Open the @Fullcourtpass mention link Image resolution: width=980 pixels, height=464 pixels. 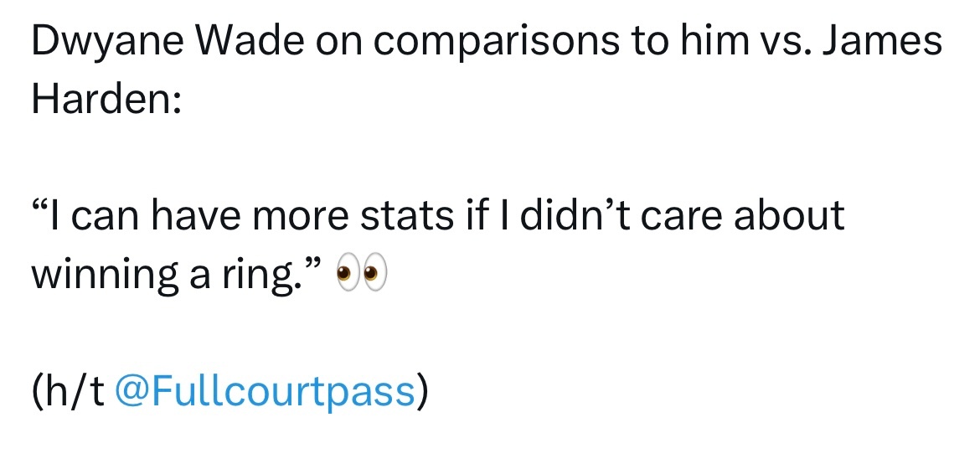265,391
